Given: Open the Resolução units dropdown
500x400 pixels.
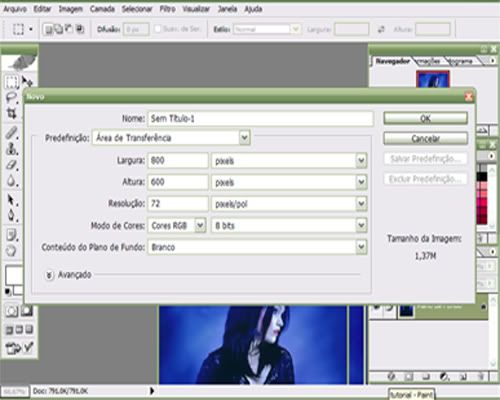Looking at the screenshot, I should 361,204.
